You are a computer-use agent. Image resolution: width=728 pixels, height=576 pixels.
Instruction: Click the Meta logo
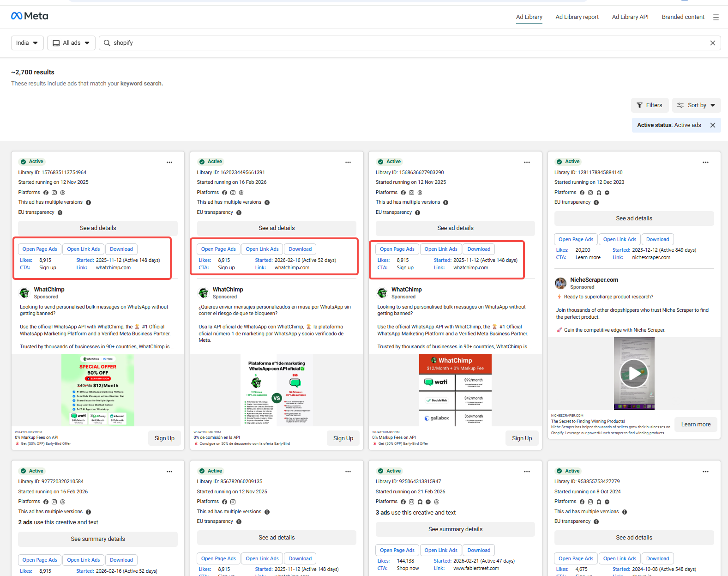pos(30,16)
